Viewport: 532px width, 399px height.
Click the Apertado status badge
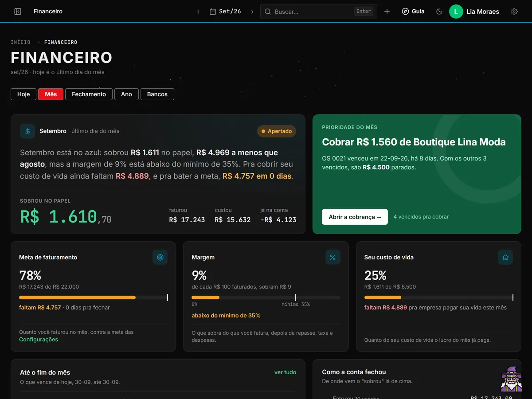pos(277,131)
